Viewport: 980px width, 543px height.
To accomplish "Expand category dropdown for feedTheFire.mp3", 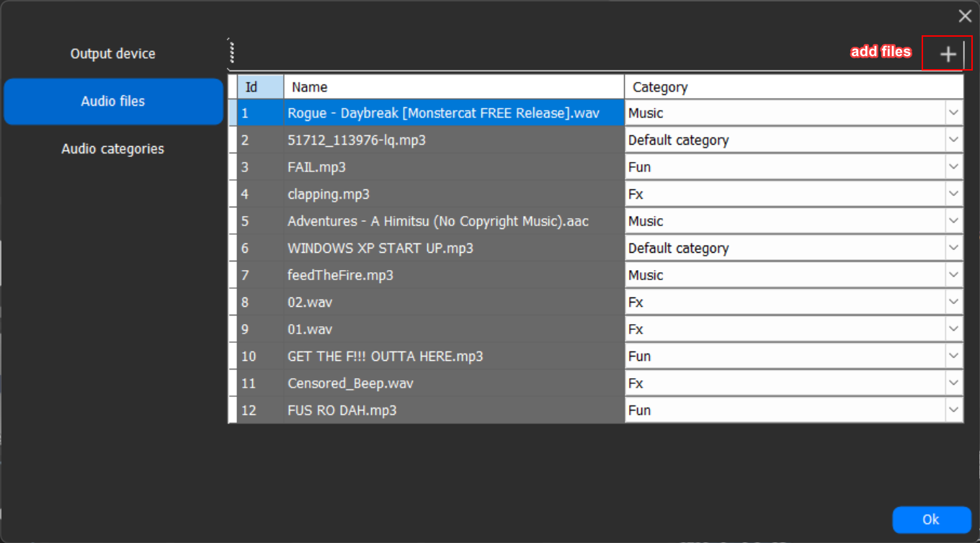I will 954,275.
